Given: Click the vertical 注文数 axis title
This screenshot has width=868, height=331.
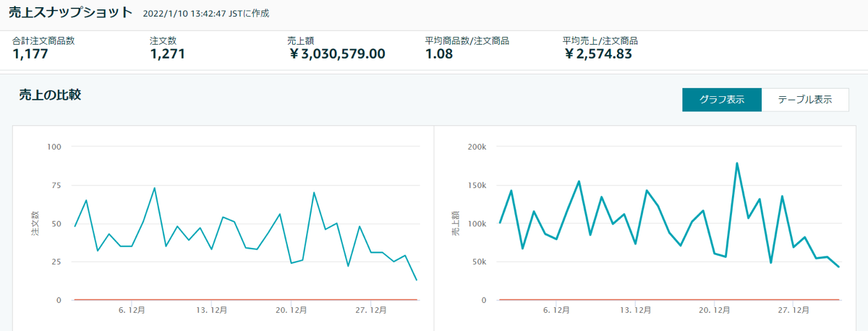Looking at the screenshot, I should tap(34, 223).
